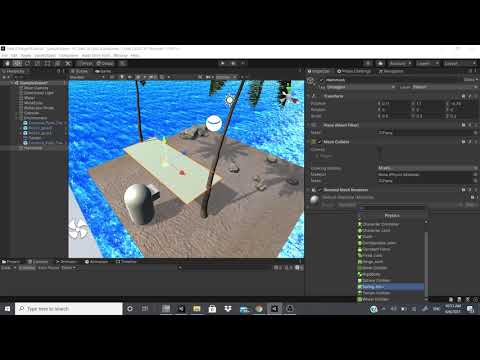
Task: Select the Rotate tool in toolbar
Action: (27, 63)
